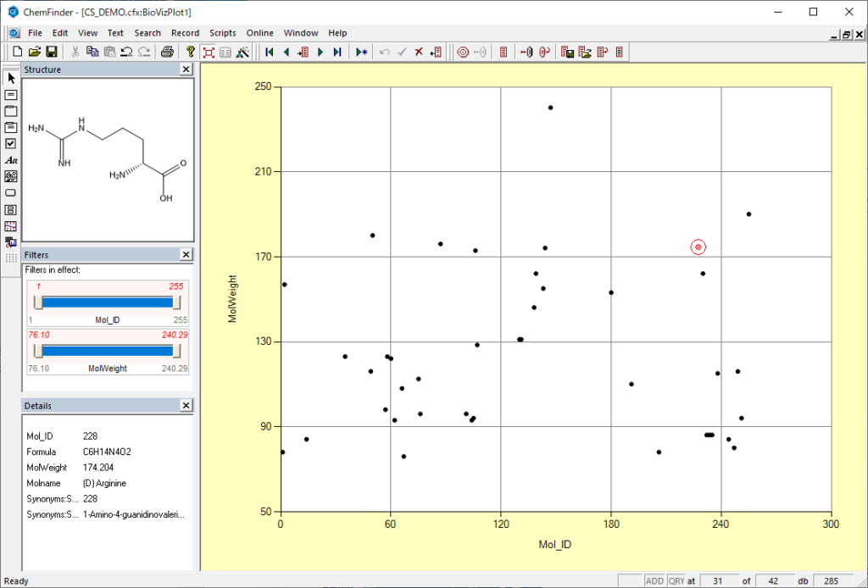The height and width of the screenshot is (588, 868).
Task: Click the Print icon
Action: click(168, 52)
